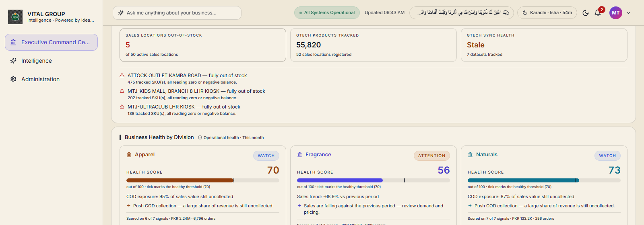Click the MTJ-Ultraclub LHR Kiosk warning icon
The height and width of the screenshot is (225, 644).
click(x=122, y=106)
